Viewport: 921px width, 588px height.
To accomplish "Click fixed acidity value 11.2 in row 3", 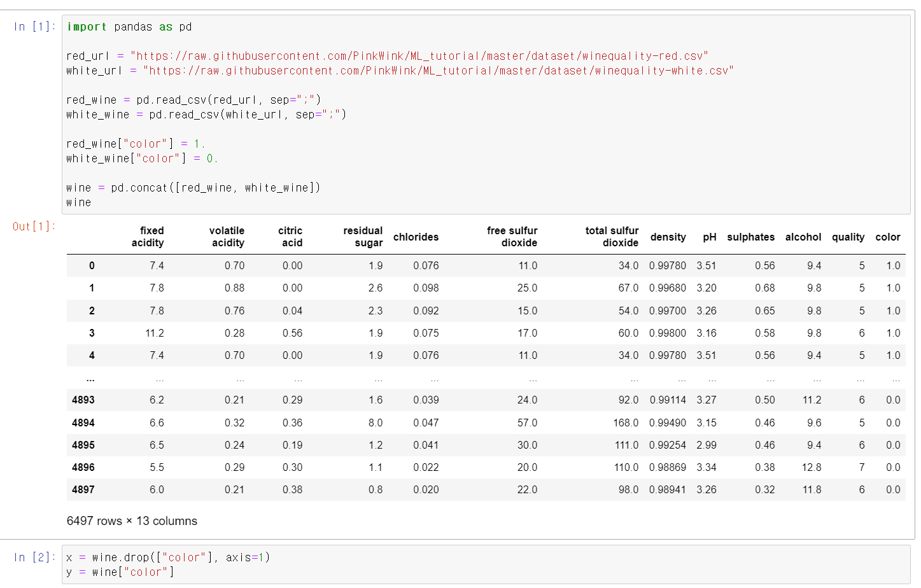I will [155, 333].
